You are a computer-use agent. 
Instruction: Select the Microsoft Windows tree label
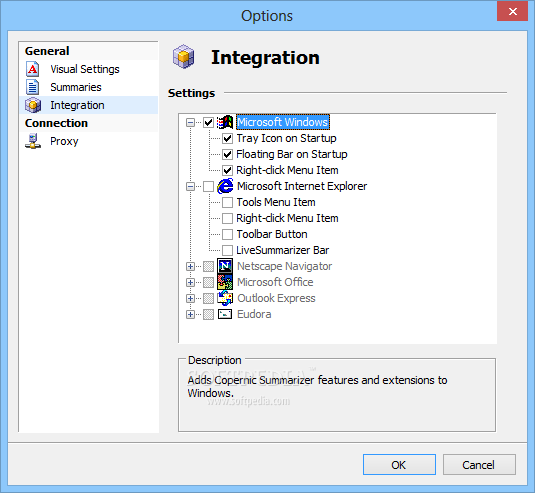(283, 122)
